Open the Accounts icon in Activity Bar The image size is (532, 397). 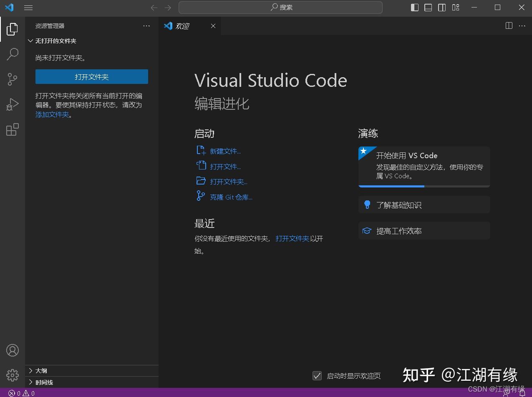(x=12, y=350)
